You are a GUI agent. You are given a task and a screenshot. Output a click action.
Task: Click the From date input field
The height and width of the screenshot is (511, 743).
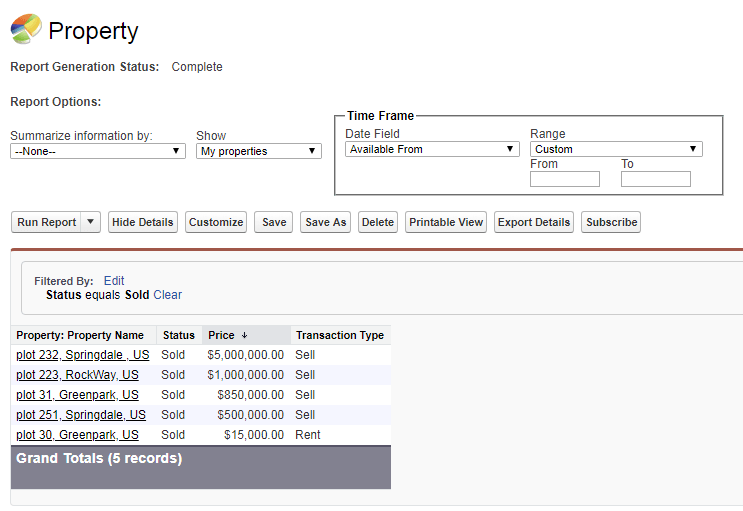pos(565,179)
